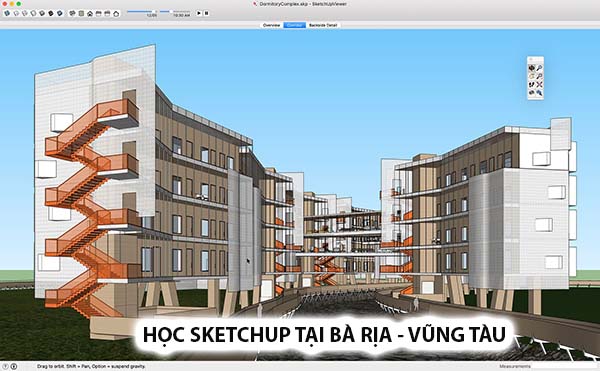Viewport: 600px width, 371px height.
Task: Click the shadow time-of-day slider
Action: (175, 11)
